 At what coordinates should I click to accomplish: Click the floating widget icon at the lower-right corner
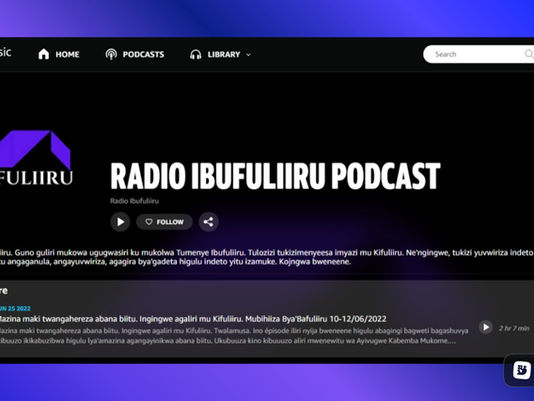click(522, 370)
